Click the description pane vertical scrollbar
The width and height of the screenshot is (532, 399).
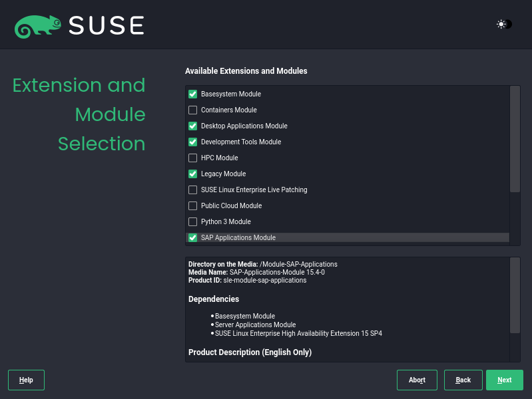click(515, 295)
